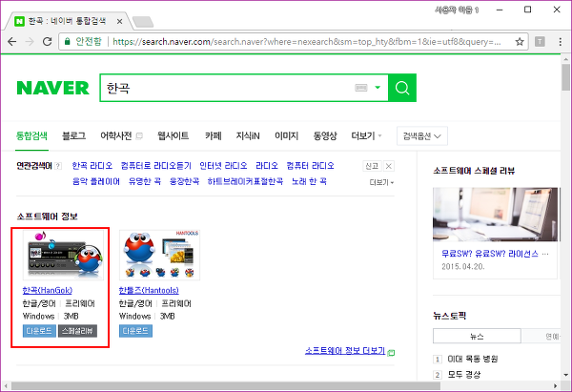The width and height of the screenshot is (572, 392).
Task: Click the vertical scrollbar thumb
Action: click(x=565, y=77)
